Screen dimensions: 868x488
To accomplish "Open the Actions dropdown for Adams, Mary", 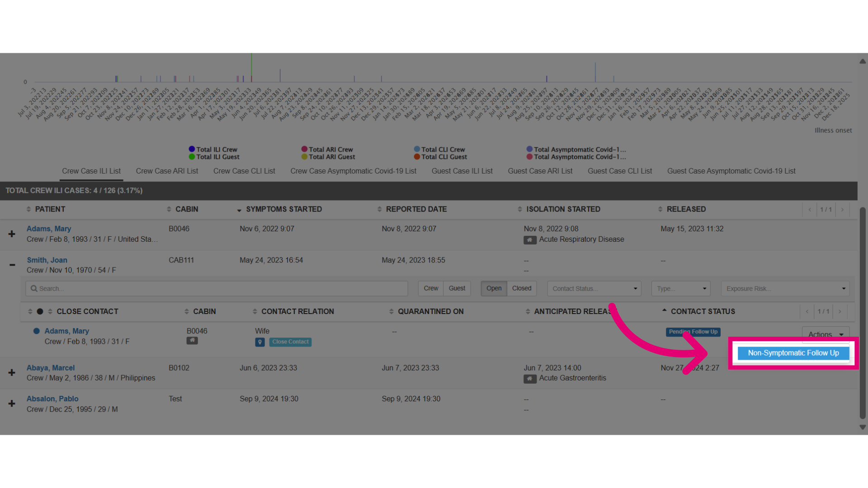I will 826,334.
